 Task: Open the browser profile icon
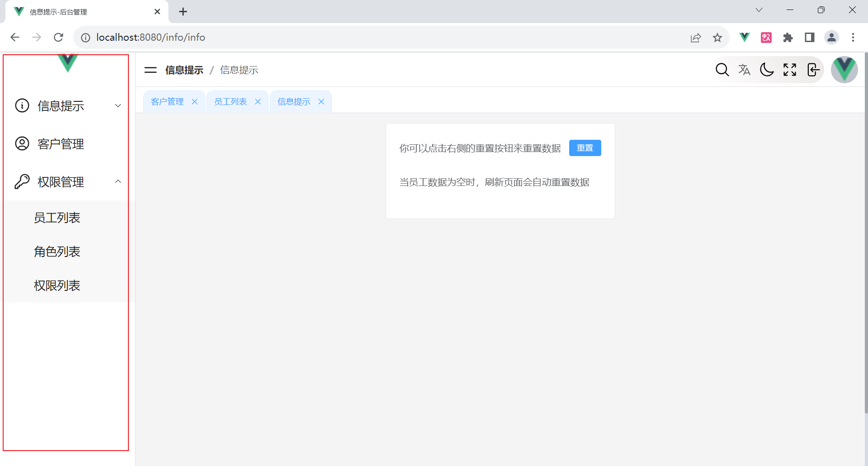pyautogui.click(x=832, y=38)
